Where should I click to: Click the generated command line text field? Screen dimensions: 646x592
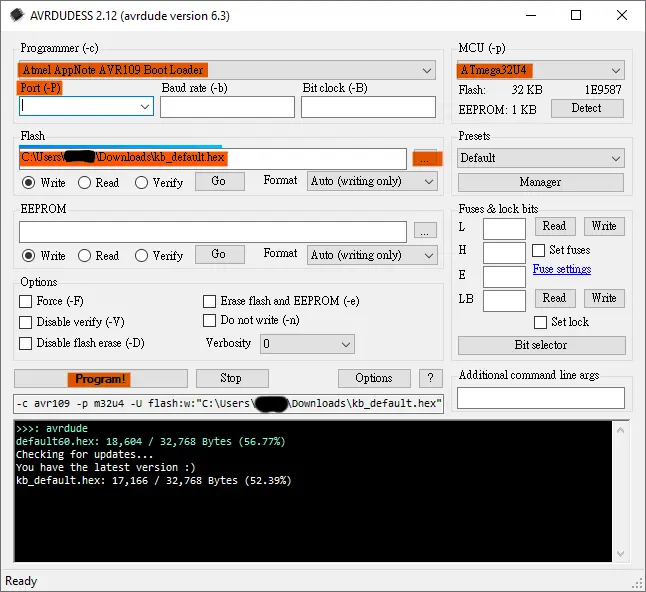[x=229, y=404]
